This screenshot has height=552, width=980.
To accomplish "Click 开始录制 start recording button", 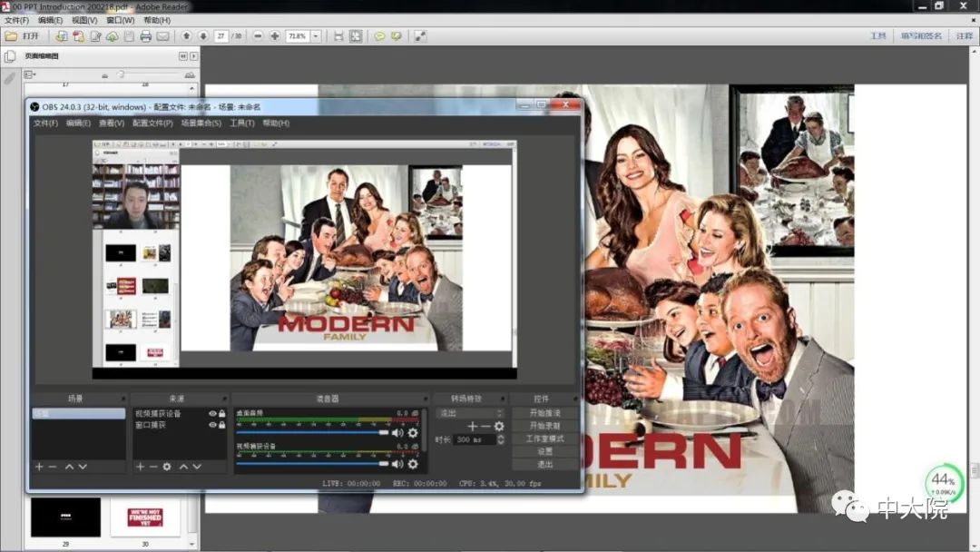I will (x=544, y=426).
